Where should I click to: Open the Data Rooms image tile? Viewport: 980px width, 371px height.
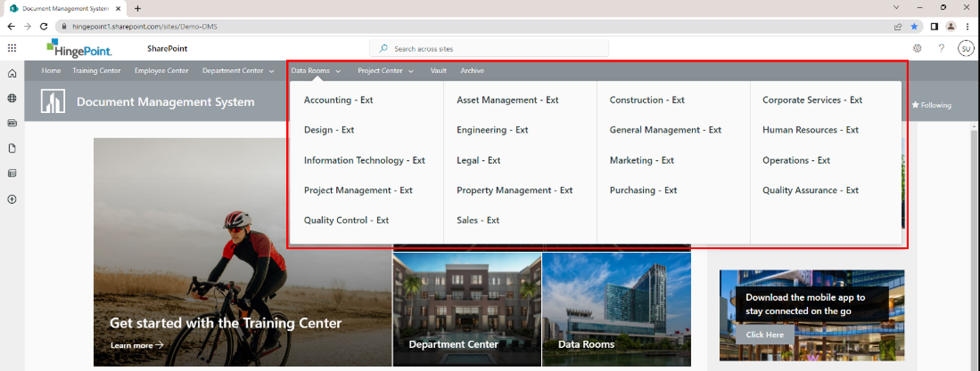point(617,309)
